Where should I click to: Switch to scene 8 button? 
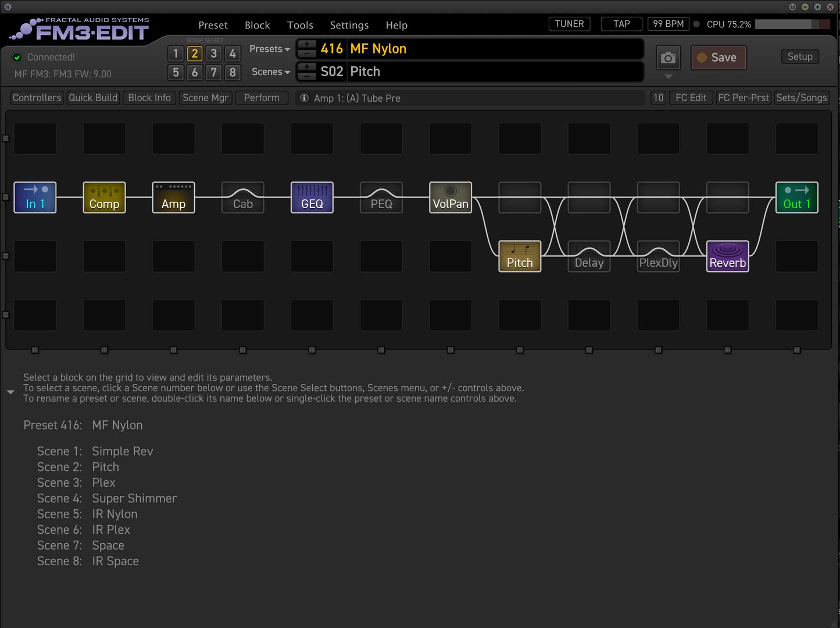pos(233,72)
